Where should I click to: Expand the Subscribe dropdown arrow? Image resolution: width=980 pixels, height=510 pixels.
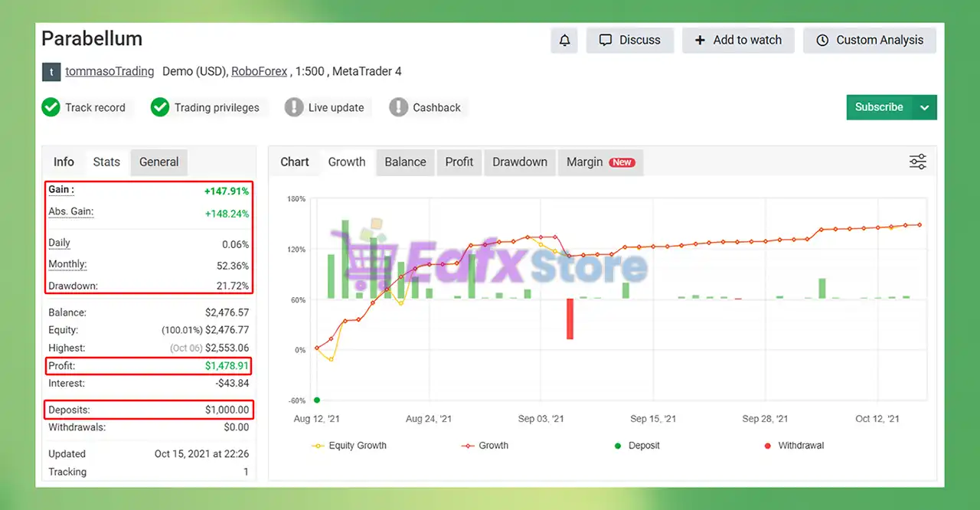click(x=925, y=107)
